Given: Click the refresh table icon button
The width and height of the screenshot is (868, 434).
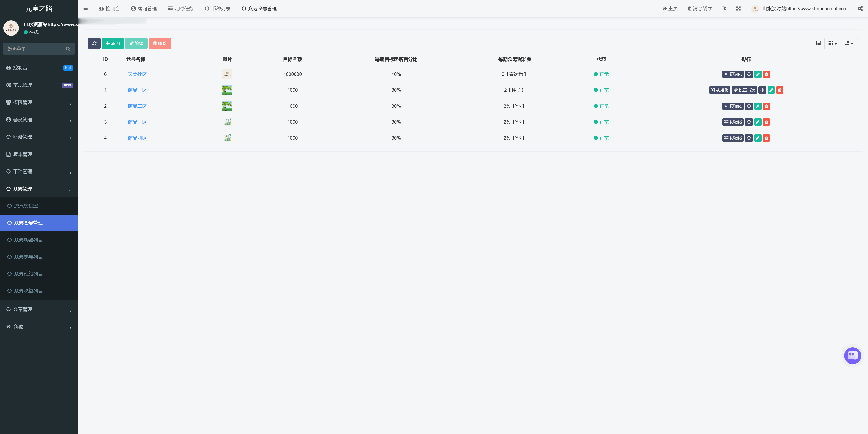Looking at the screenshot, I should (x=94, y=43).
